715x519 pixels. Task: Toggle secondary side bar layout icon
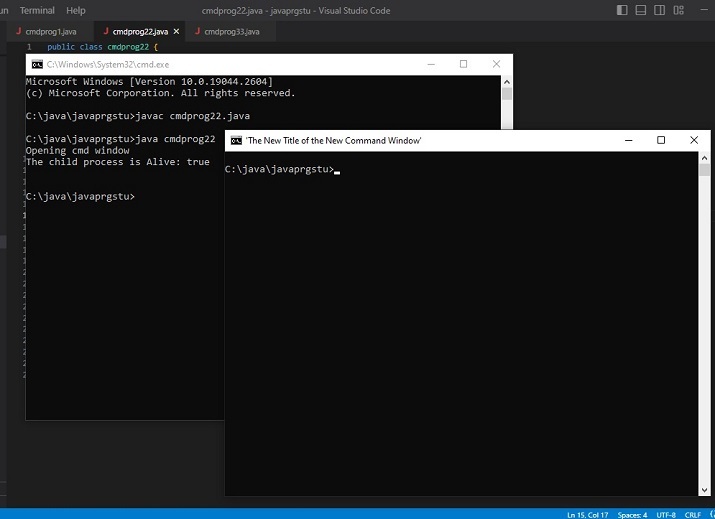coord(659,10)
